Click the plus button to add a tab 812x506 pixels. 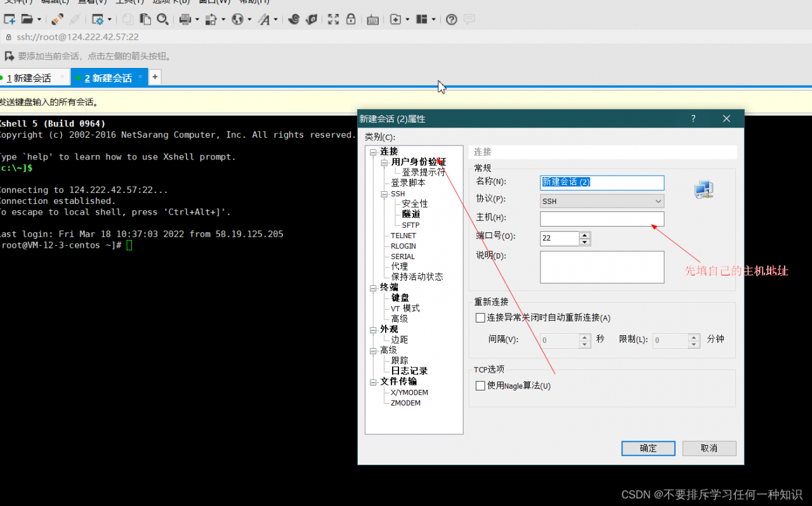[155, 77]
